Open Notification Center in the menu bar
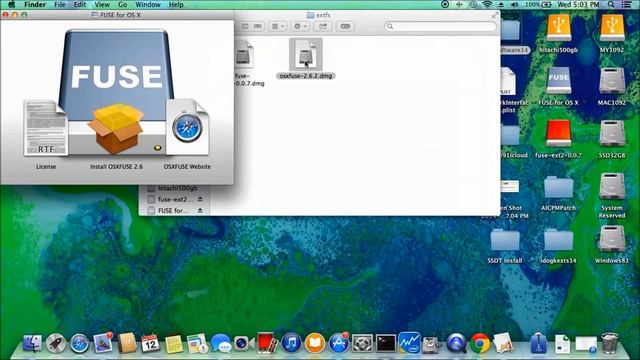The image size is (640, 360). (x=626, y=4)
